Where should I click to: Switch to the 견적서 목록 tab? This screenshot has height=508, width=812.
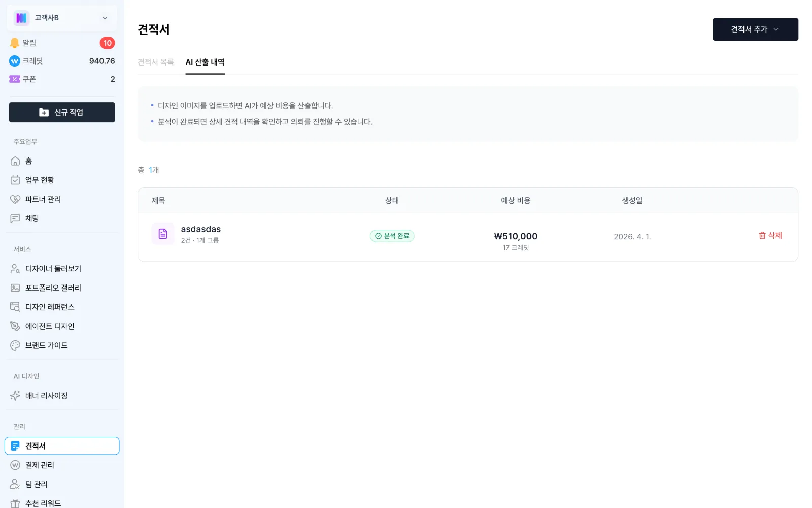(x=156, y=62)
